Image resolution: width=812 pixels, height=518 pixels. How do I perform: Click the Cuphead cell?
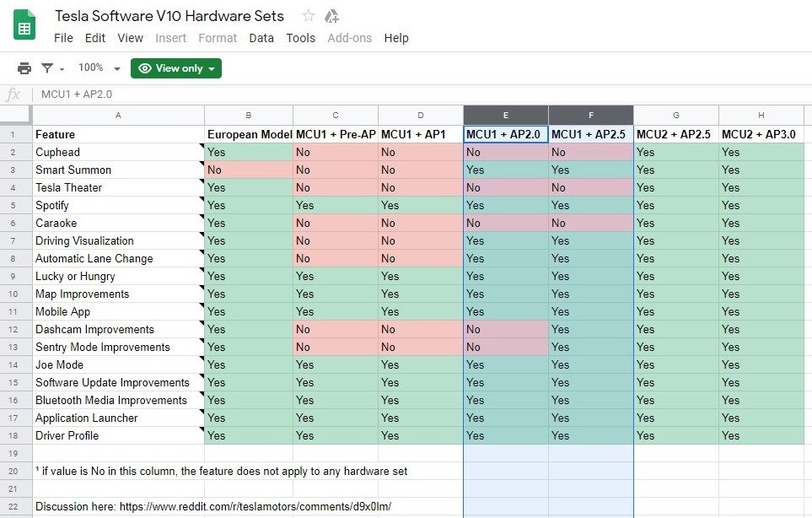pyautogui.click(x=118, y=153)
